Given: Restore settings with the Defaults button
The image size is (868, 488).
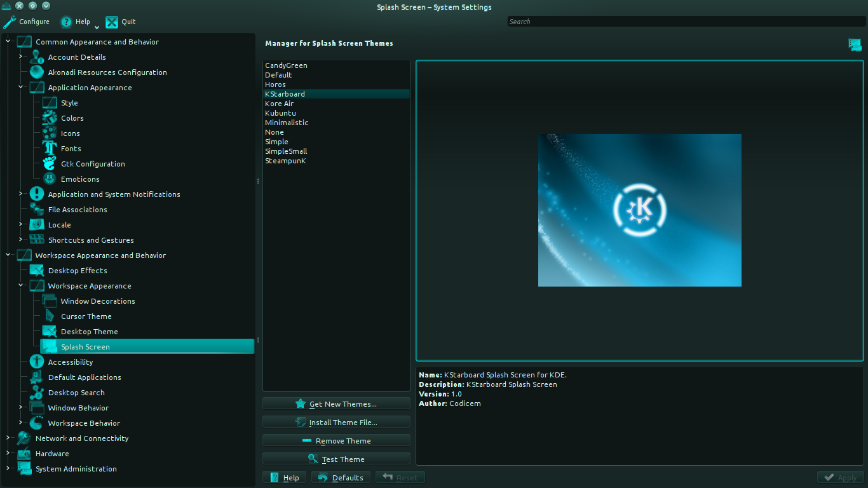Looking at the screenshot, I should pyautogui.click(x=341, y=478).
